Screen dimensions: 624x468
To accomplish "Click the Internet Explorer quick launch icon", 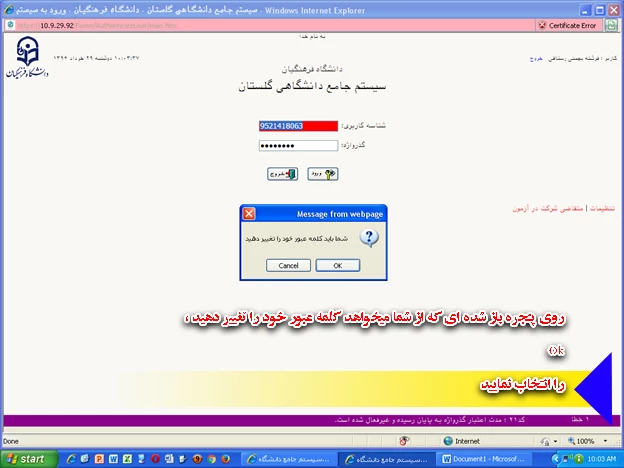I will coord(68,458).
